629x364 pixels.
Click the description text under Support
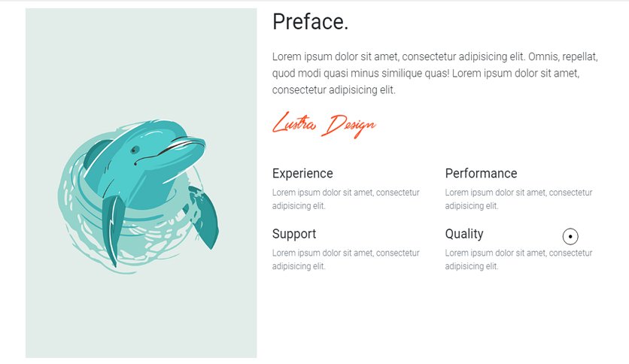[346, 259]
